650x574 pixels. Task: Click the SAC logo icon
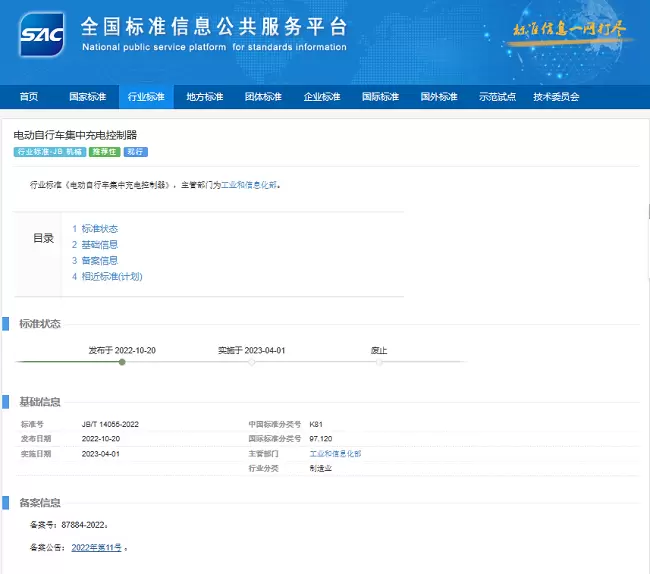41,34
